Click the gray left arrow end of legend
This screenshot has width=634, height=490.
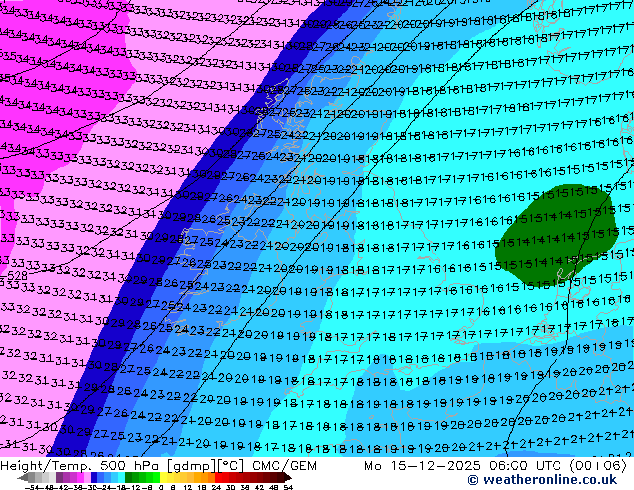point(23,477)
